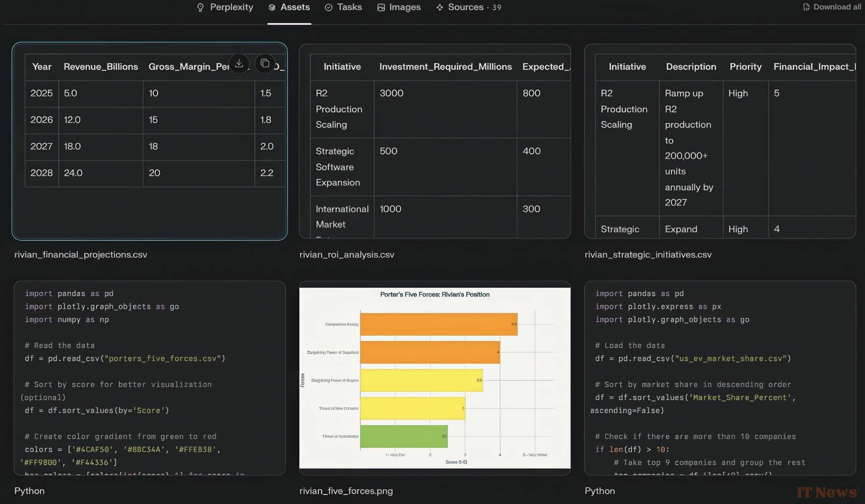Open the us_ev_market_share Python code card

click(720, 377)
